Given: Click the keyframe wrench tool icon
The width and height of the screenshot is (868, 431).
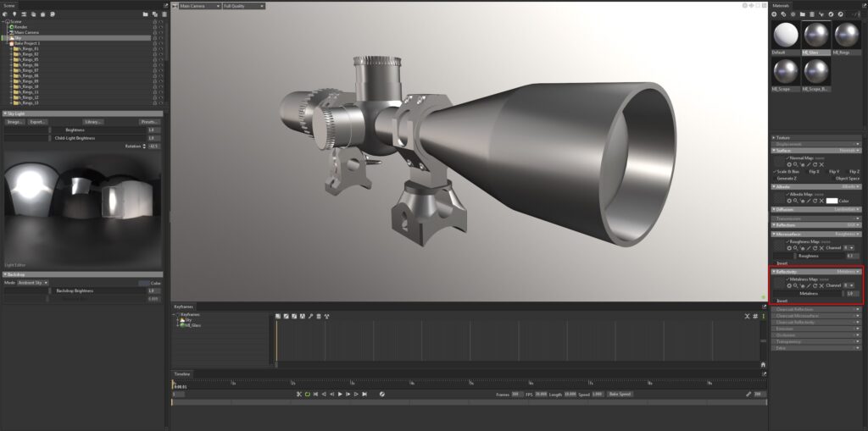Looking at the screenshot, I should pos(310,316).
